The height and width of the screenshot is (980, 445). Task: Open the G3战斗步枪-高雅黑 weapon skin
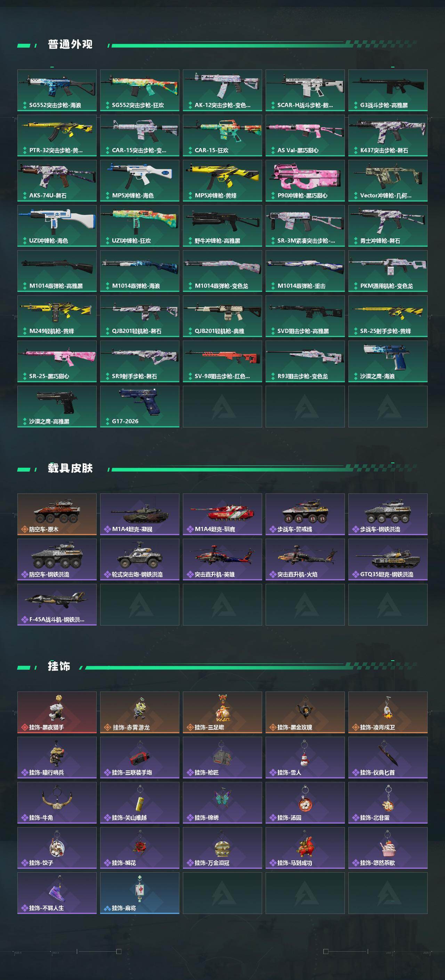[388, 90]
